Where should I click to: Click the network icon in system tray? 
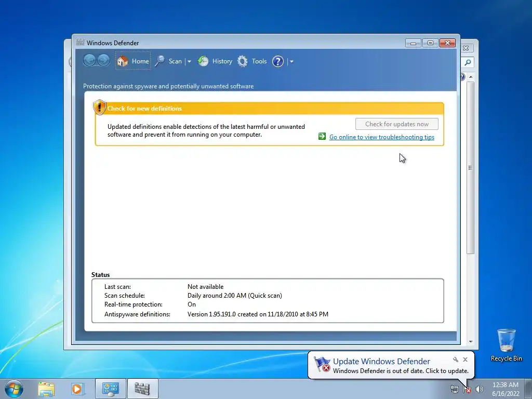click(x=454, y=389)
